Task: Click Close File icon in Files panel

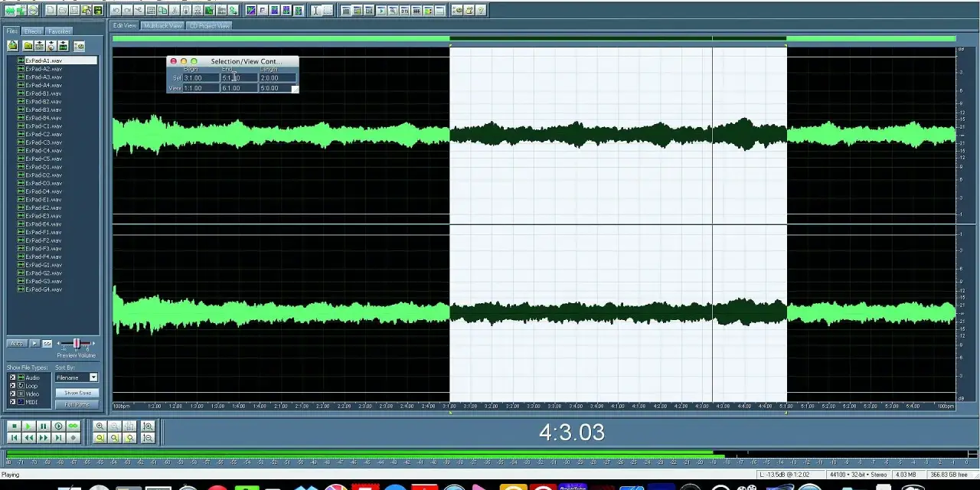Action: (x=28, y=46)
